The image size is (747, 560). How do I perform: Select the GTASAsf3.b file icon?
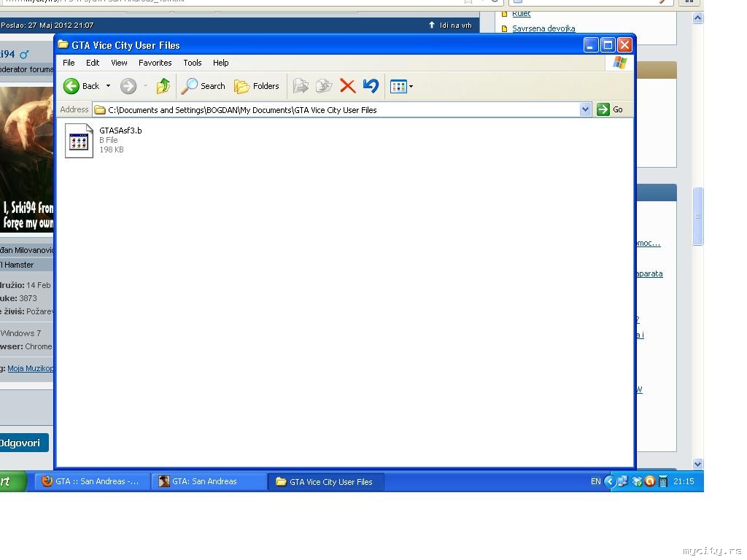[79, 141]
